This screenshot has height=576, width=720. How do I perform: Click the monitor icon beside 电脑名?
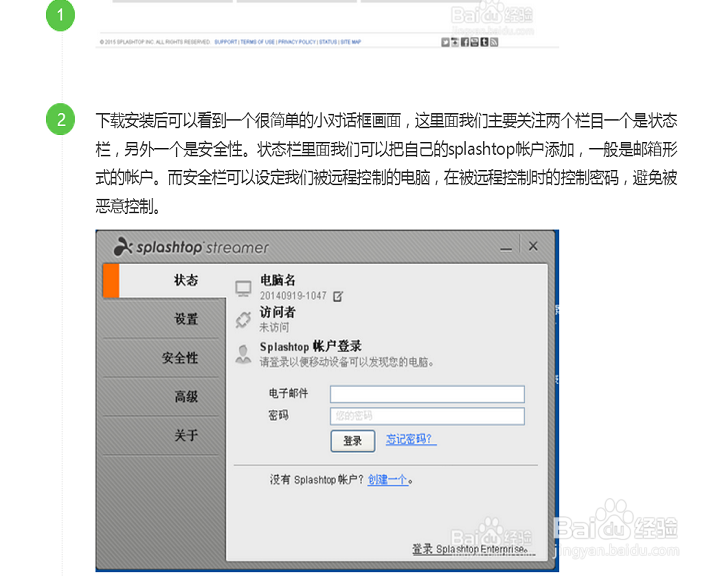tap(243, 288)
